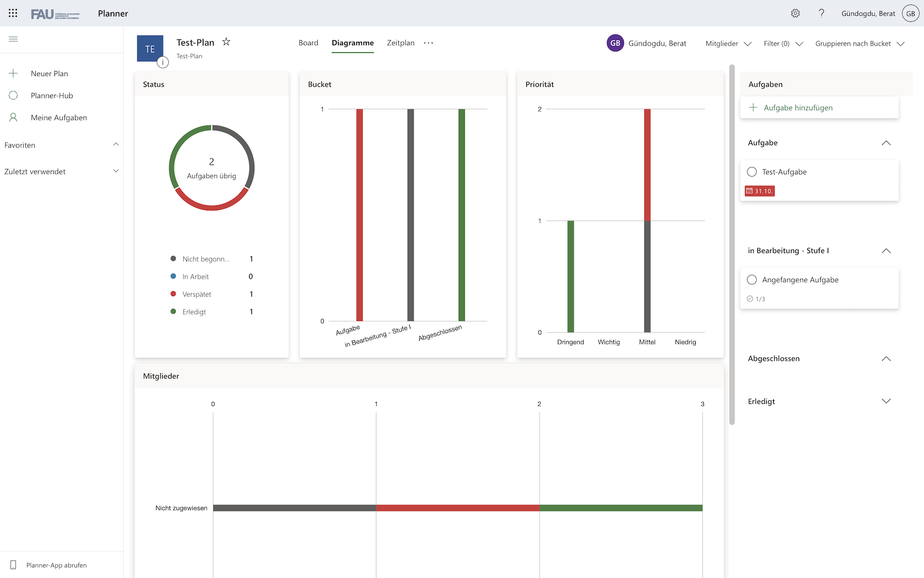
Task: Switch to the Board tab
Action: pos(309,43)
